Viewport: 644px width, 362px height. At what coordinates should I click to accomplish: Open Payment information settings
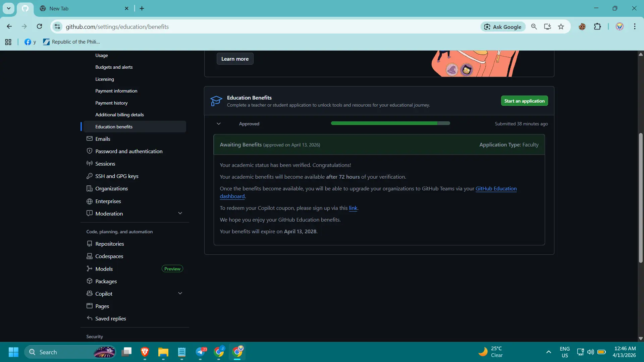(x=116, y=91)
